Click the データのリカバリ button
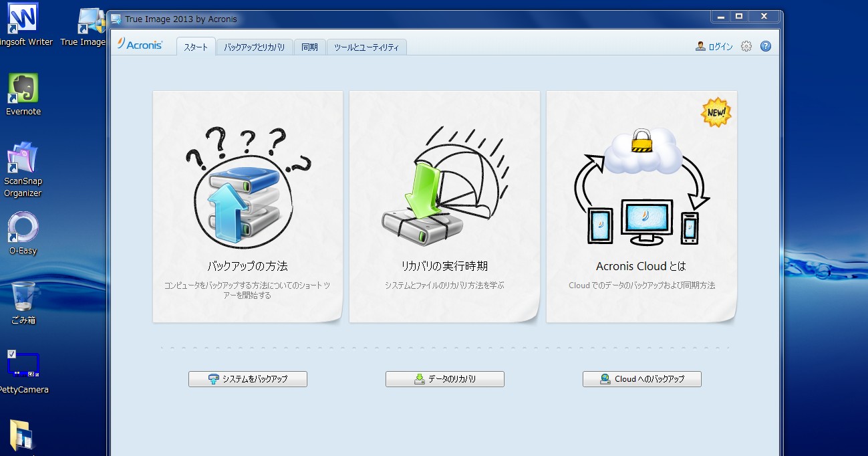868x456 pixels. 445,379
